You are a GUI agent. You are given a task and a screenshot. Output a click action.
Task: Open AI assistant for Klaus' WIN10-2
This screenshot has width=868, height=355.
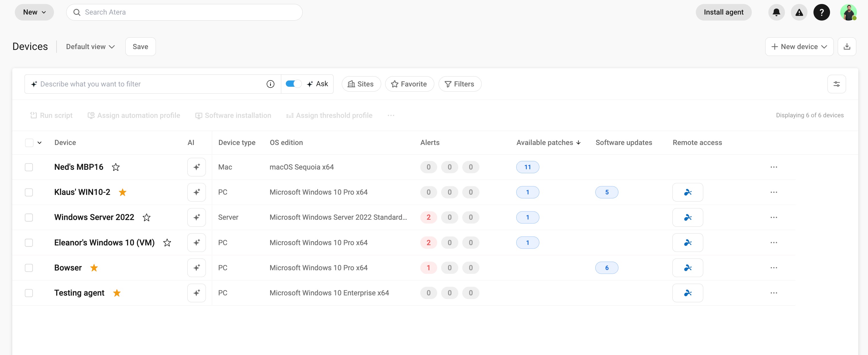tap(196, 192)
